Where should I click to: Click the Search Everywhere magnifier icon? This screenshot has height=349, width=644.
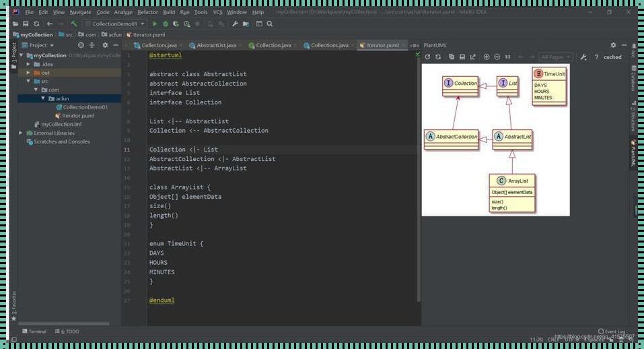(269, 24)
